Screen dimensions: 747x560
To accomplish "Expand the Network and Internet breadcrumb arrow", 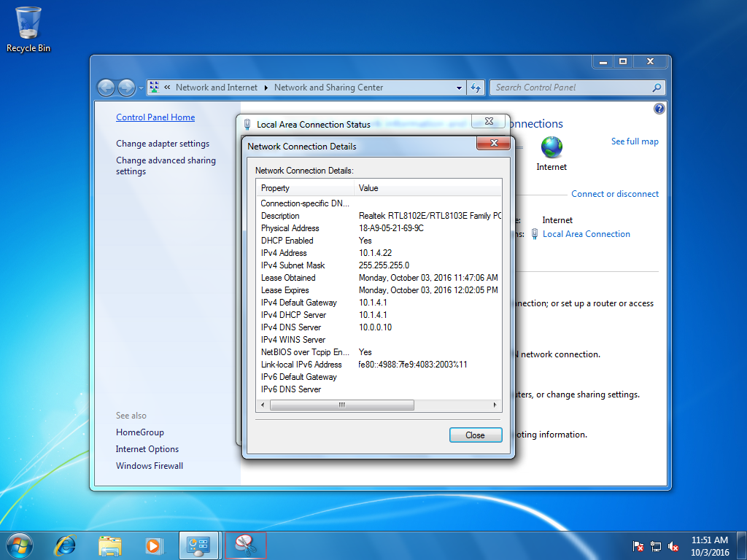I will click(x=266, y=87).
